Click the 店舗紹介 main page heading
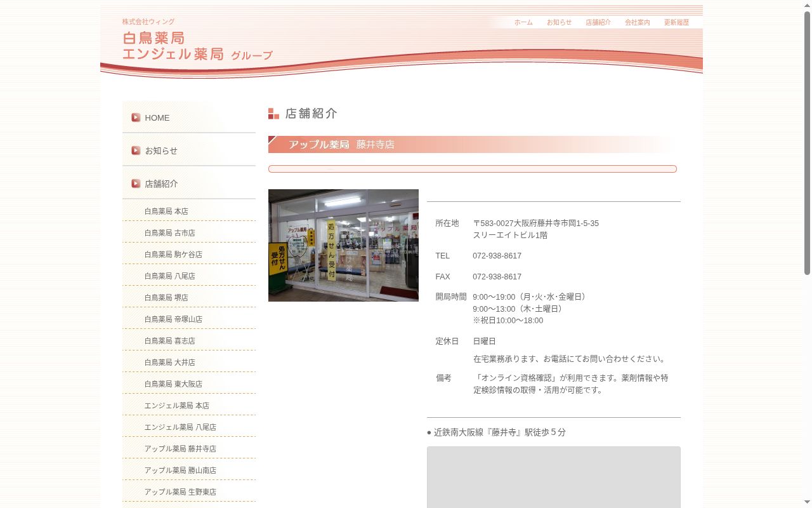Screen dimensions: 812x508 tap(311, 113)
